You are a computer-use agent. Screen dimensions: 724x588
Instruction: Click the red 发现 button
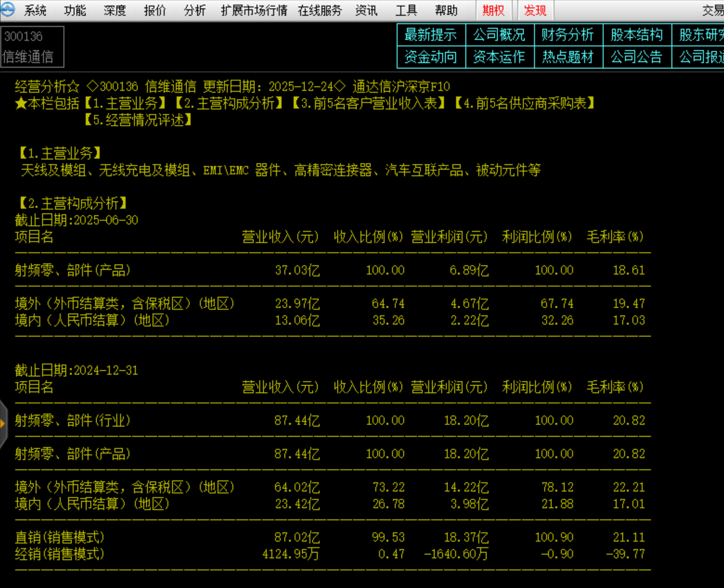click(535, 10)
